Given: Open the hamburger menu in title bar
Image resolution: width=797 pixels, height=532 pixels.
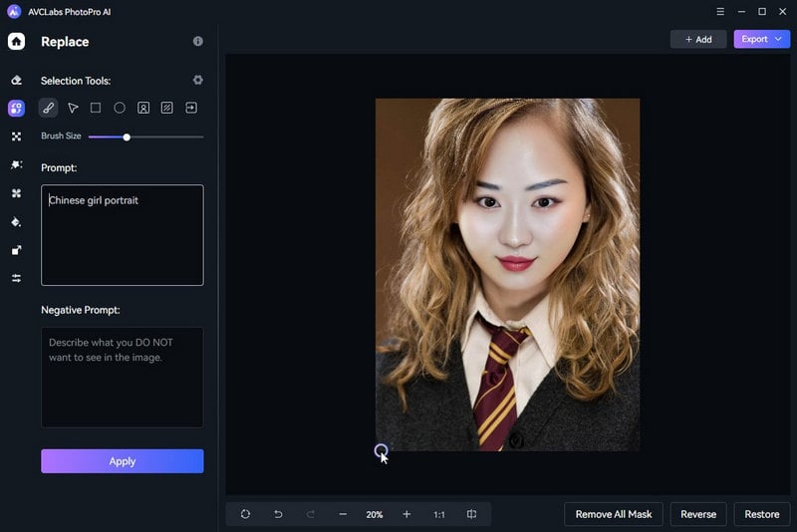Looking at the screenshot, I should point(714,12).
